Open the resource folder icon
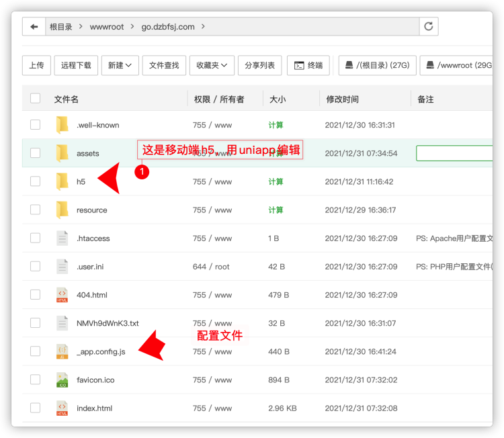 point(62,210)
